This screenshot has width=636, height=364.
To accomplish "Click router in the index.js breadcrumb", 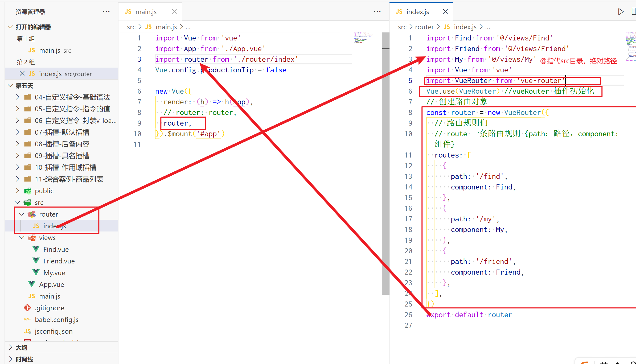I will pos(424,27).
